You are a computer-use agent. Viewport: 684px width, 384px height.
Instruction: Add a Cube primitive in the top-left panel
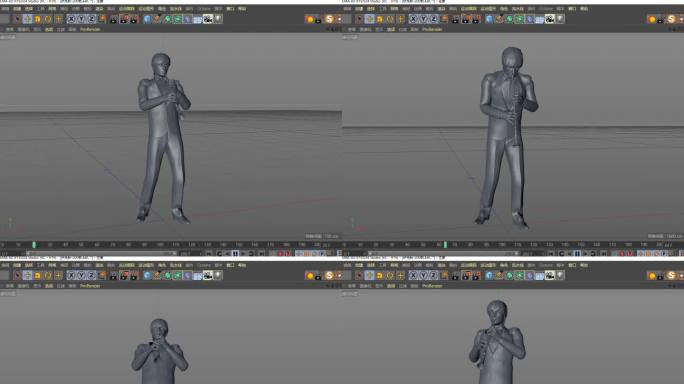(x=147, y=19)
